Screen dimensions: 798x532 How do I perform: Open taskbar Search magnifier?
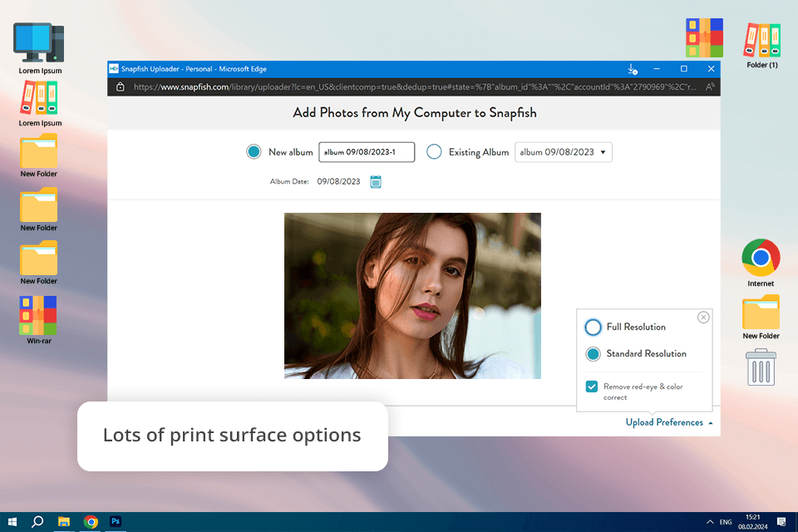[x=37, y=521]
